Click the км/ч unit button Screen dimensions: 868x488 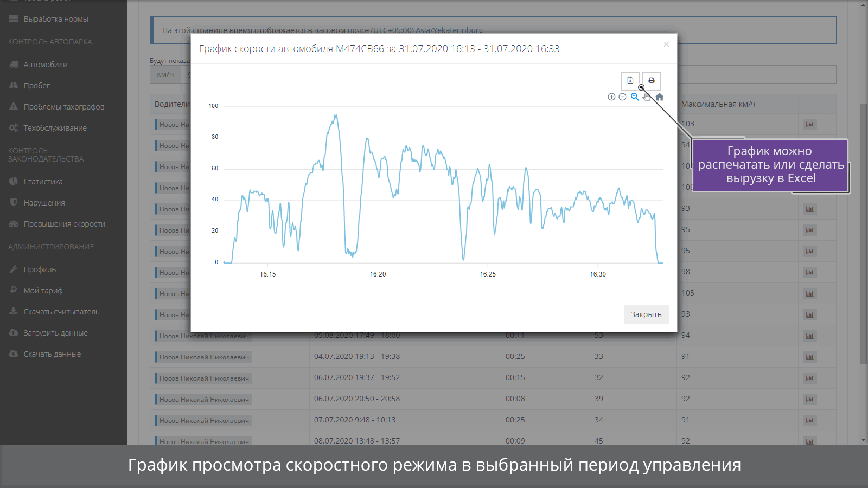coord(165,74)
